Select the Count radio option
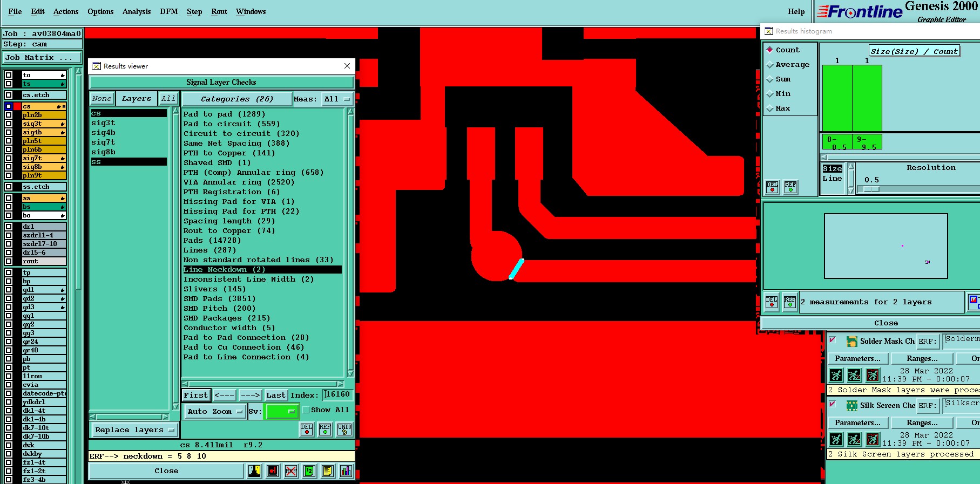Screen dimensions: 980x484 point(770,50)
